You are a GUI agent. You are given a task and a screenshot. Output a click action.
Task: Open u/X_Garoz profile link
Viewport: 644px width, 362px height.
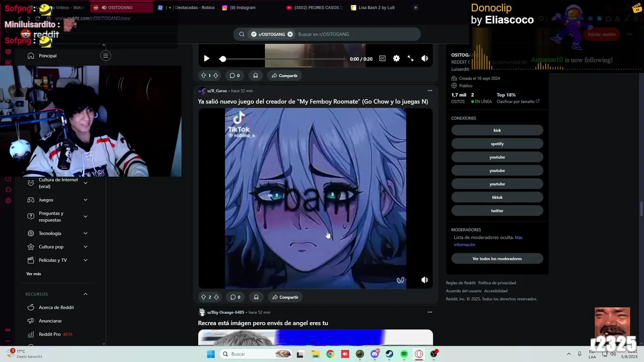tap(217, 90)
